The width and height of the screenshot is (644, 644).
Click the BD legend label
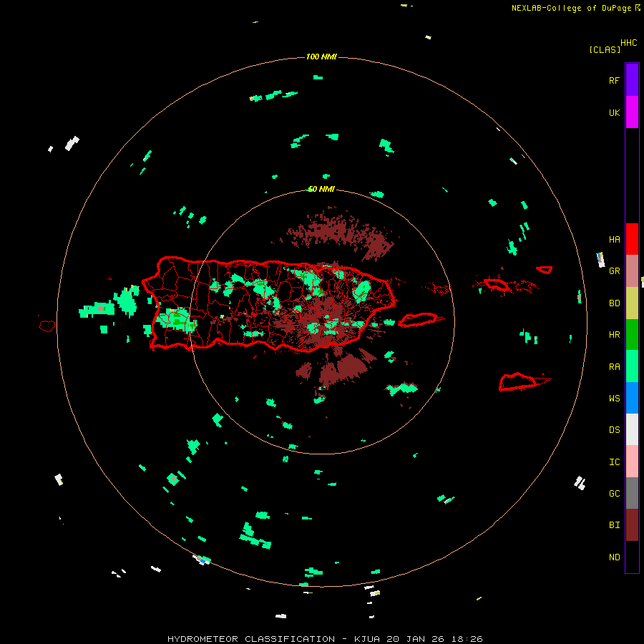coord(614,303)
